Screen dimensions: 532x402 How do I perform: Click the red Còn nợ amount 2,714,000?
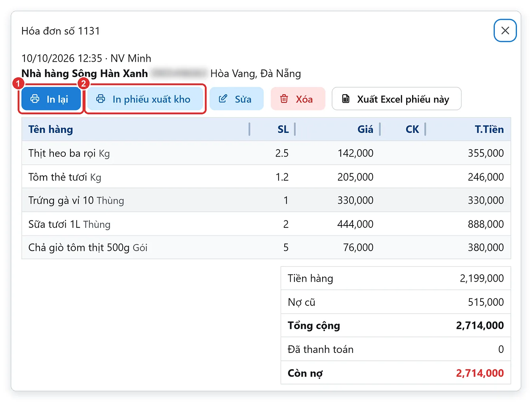pyautogui.click(x=480, y=373)
